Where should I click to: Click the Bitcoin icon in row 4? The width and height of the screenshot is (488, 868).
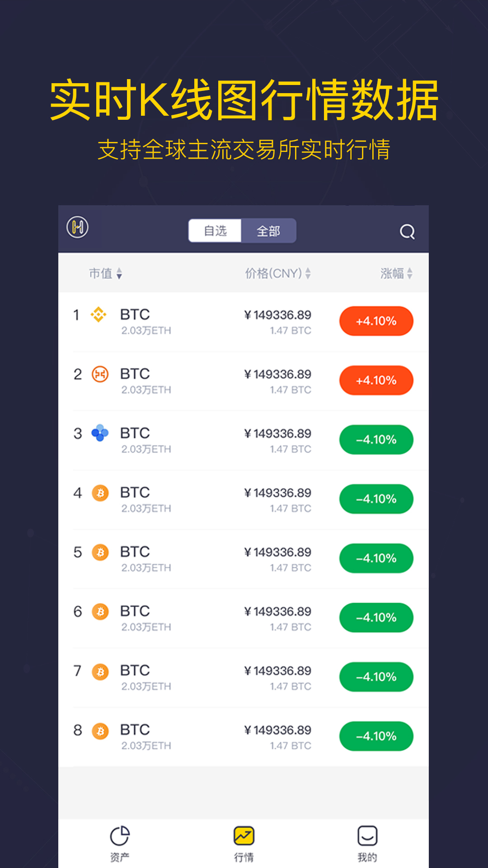click(x=100, y=493)
